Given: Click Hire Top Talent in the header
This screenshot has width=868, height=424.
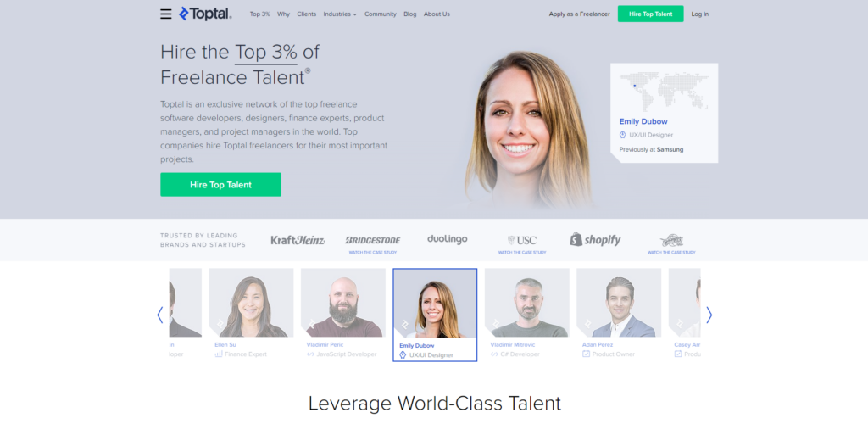Looking at the screenshot, I should click(x=650, y=14).
